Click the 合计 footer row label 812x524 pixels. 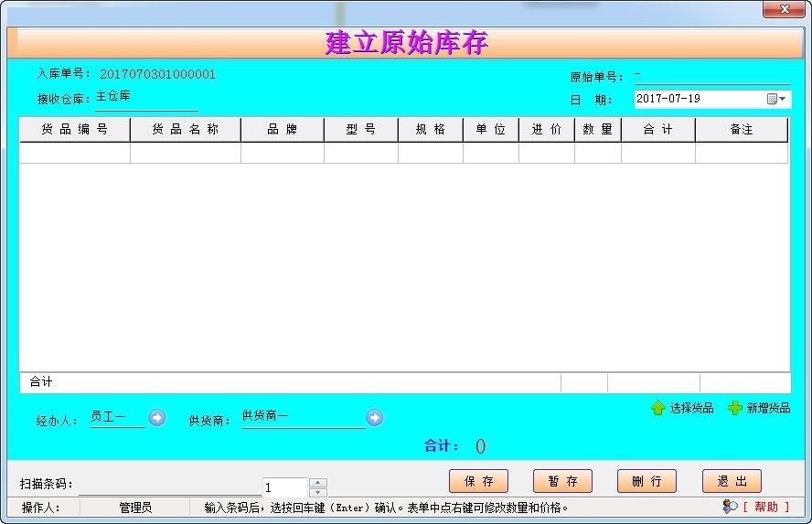pyautogui.click(x=41, y=382)
